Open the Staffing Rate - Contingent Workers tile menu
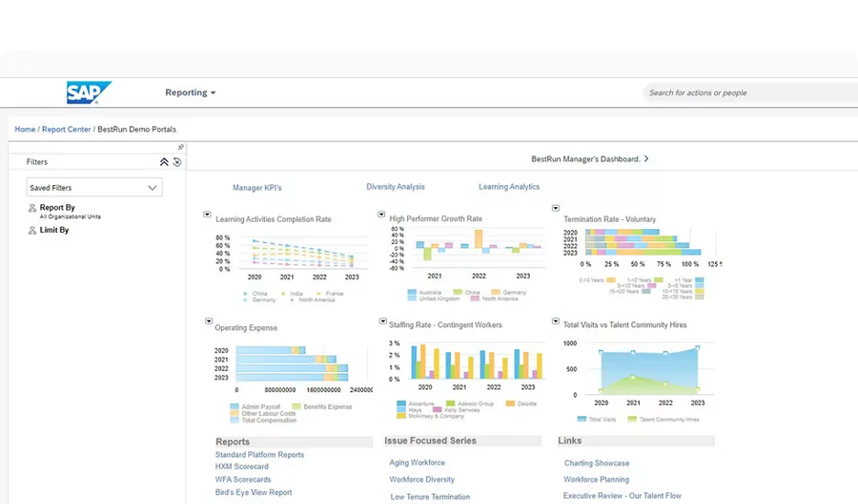 [382, 322]
